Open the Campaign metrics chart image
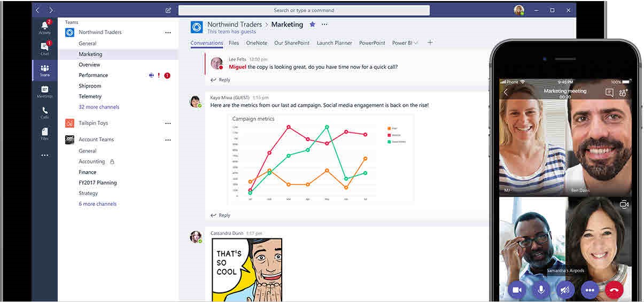644x302 pixels. [x=321, y=159]
